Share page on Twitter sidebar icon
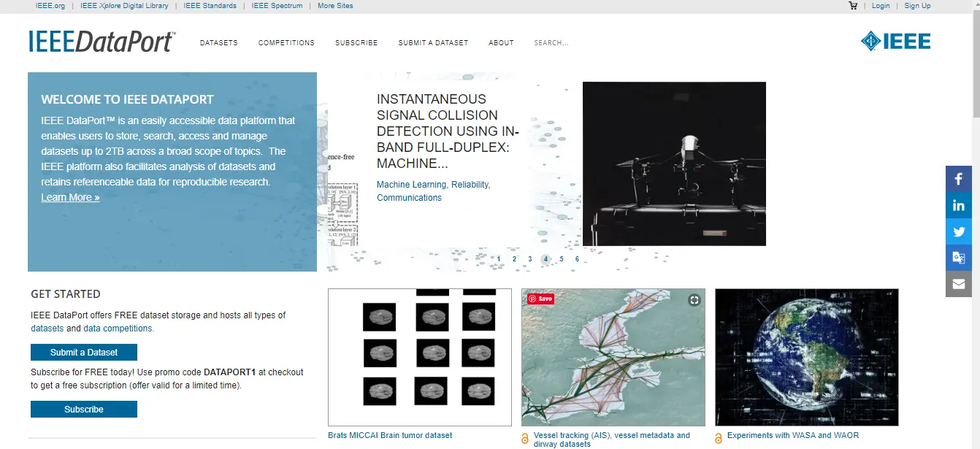 click(959, 231)
